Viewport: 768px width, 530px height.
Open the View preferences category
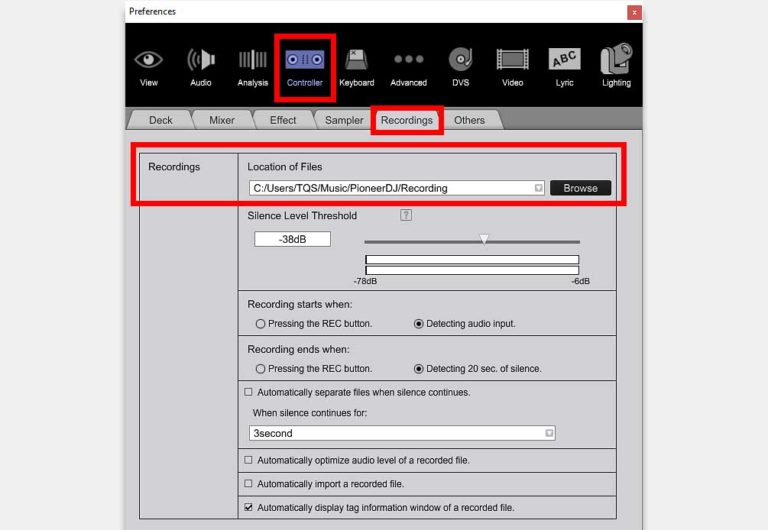click(149, 65)
